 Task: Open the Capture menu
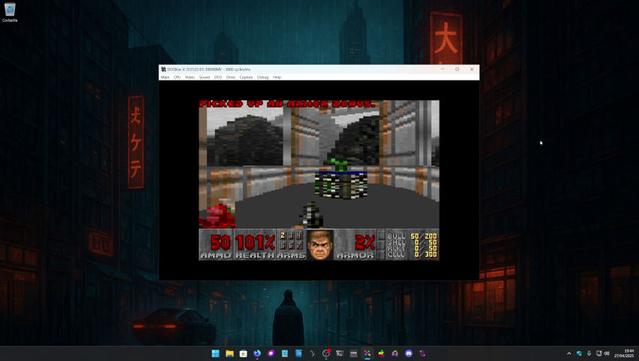click(246, 77)
